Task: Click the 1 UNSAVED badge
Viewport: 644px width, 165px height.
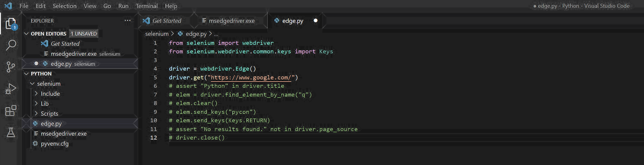Action: (84, 34)
